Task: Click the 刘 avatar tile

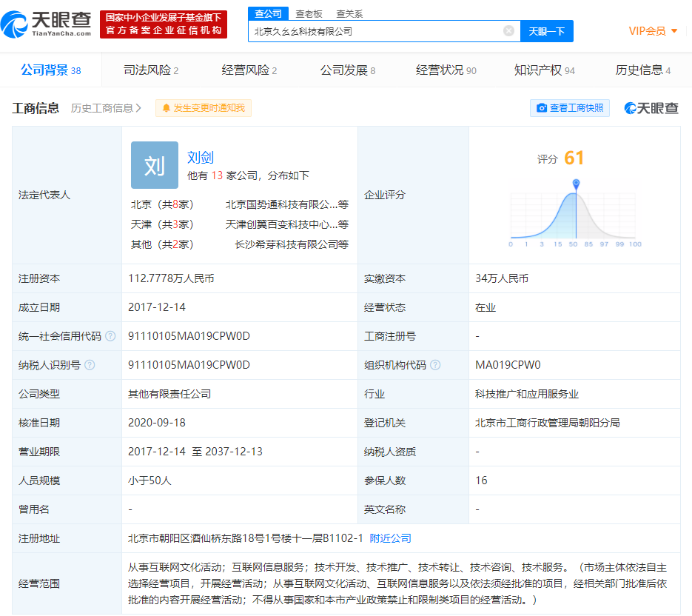Action: (x=155, y=165)
